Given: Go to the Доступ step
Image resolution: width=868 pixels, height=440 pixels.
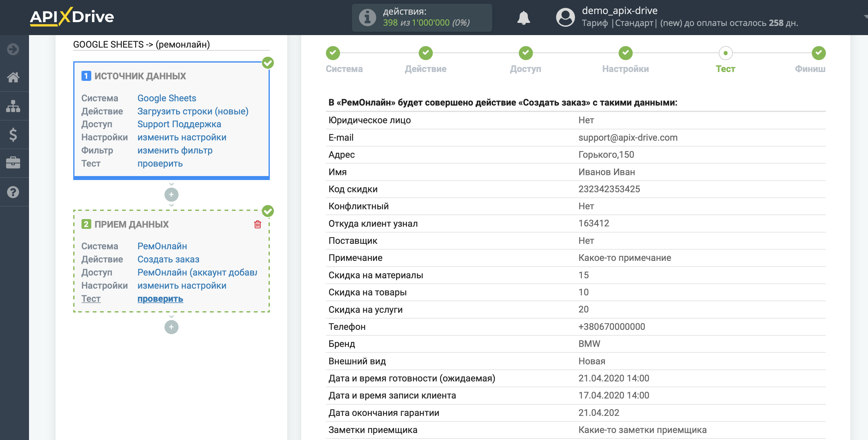Looking at the screenshot, I should click(525, 53).
